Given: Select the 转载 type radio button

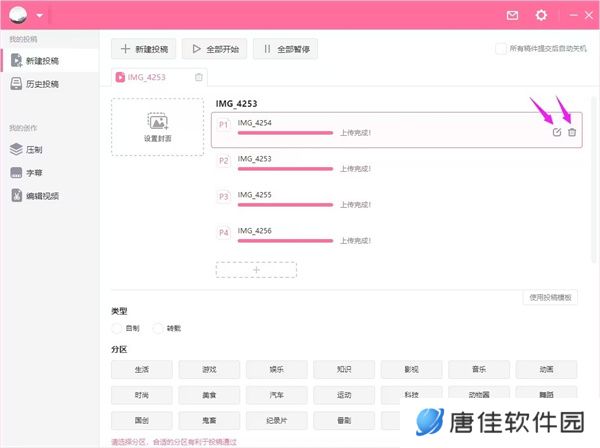Looking at the screenshot, I should point(158,328).
